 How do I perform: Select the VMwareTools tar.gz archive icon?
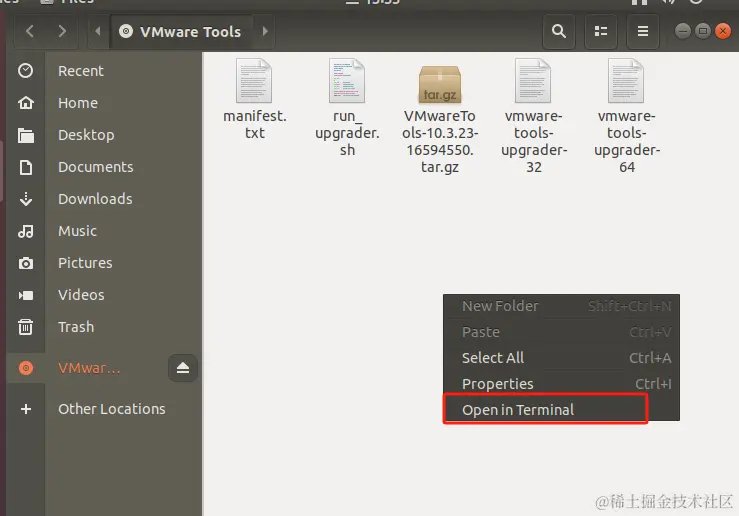[440, 84]
